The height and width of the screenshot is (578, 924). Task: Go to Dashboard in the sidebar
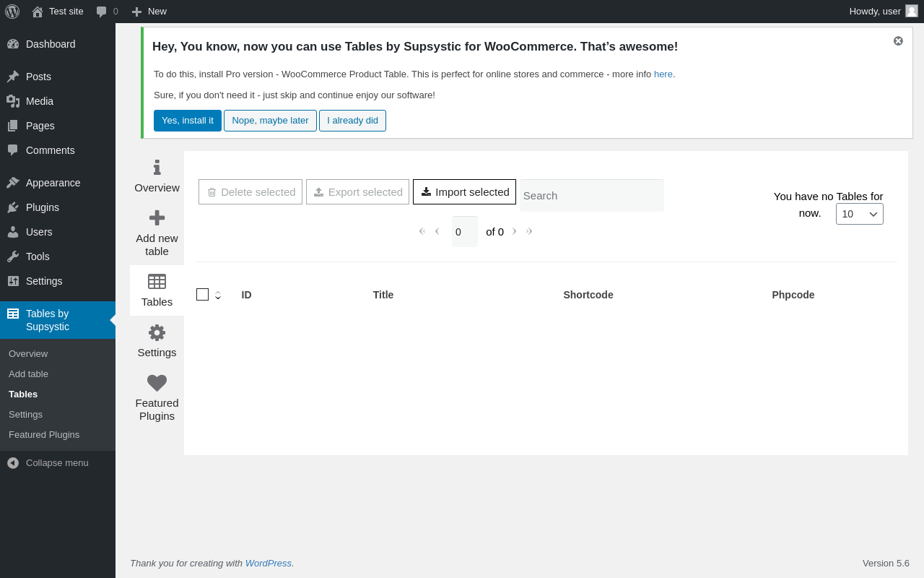51,44
